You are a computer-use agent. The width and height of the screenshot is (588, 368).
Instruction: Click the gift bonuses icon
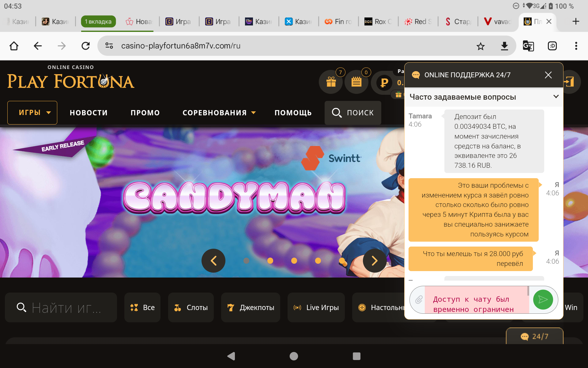[x=331, y=82]
